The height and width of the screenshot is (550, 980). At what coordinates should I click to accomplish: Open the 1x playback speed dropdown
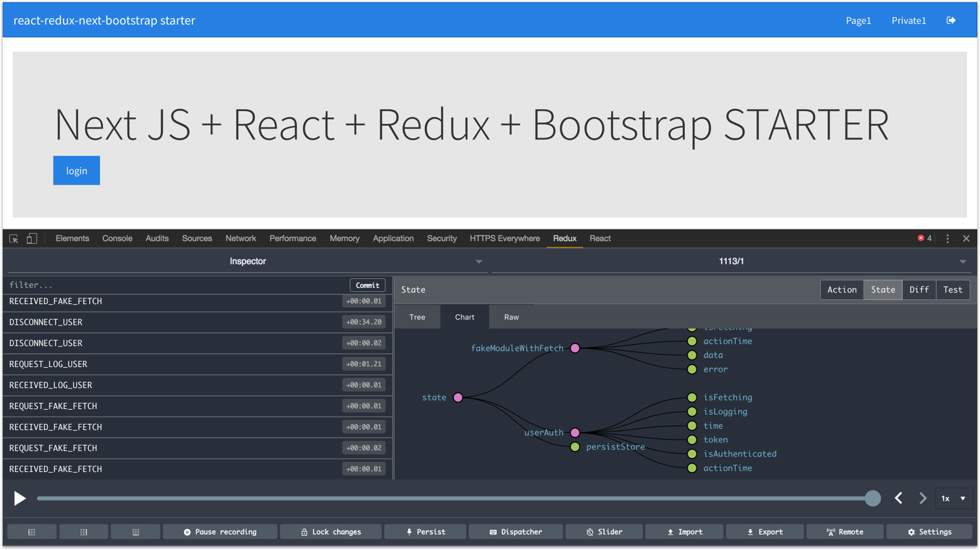pyautogui.click(x=953, y=499)
